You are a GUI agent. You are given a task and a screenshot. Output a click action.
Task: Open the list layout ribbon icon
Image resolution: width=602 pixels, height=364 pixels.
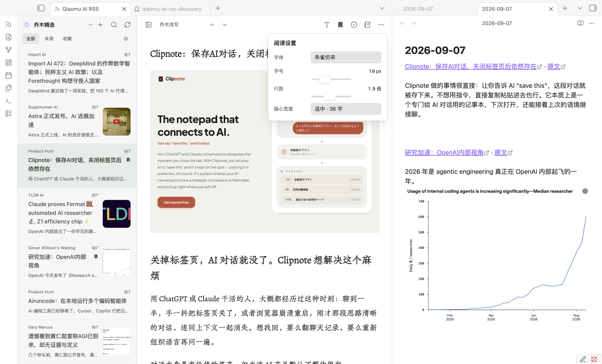9,114
